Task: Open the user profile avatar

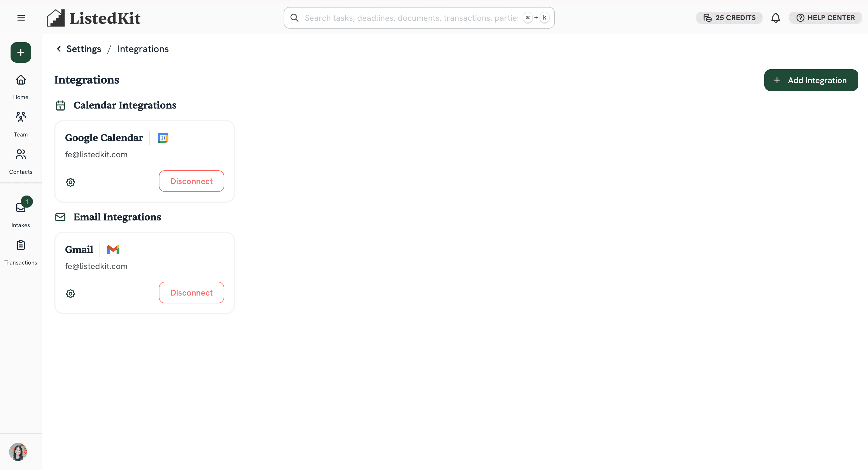Action: pyautogui.click(x=18, y=451)
